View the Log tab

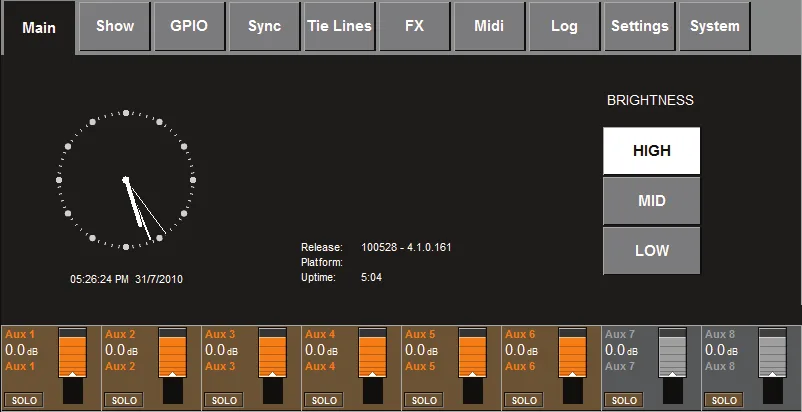pyautogui.click(x=564, y=26)
